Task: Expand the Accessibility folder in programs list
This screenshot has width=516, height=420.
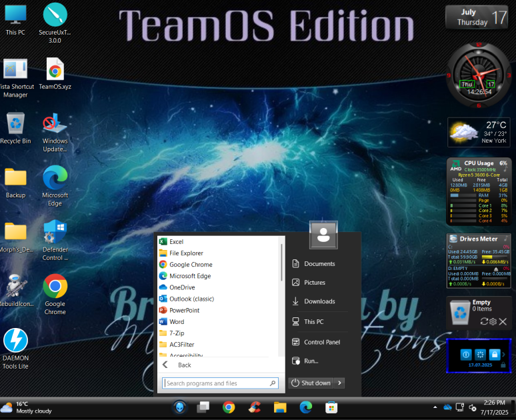Action: point(219,355)
